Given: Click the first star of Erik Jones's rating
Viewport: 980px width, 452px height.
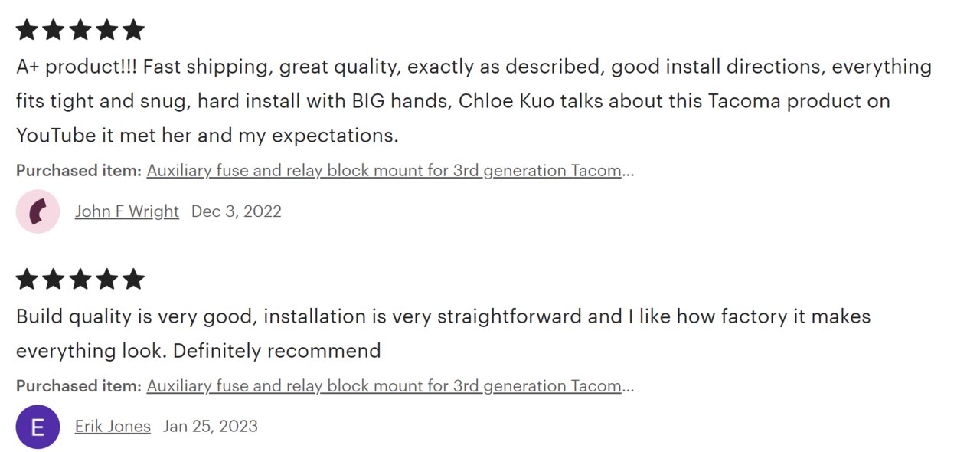Looking at the screenshot, I should pos(27,279).
